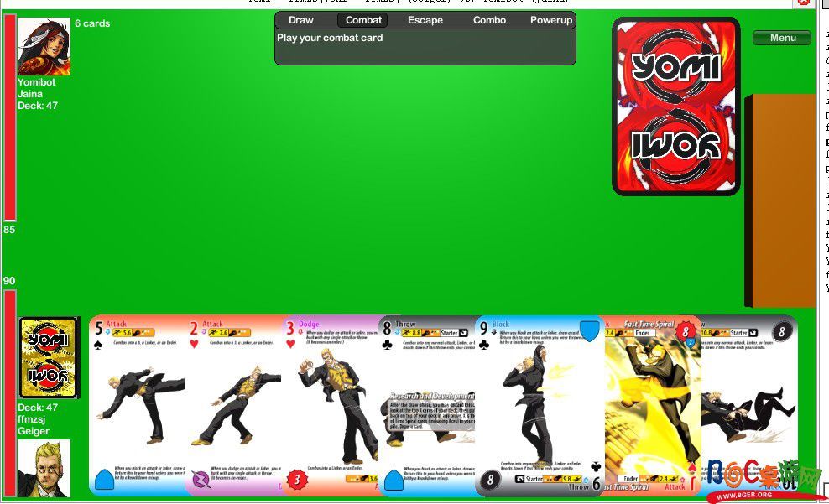This screenshot has width=829, height=504.
Task: Click the club suit on the 9 Block card
Action: pyautogui.click(x=484, y=345)
